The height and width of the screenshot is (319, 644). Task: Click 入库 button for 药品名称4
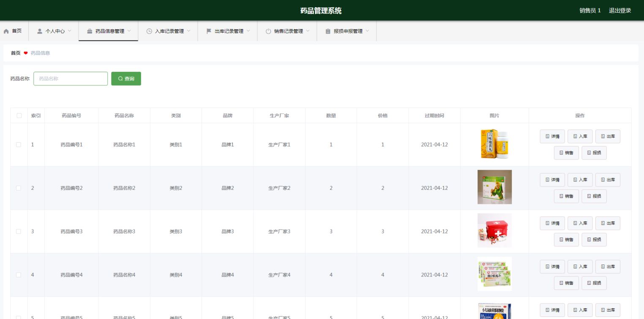click(x=580, y=267)
